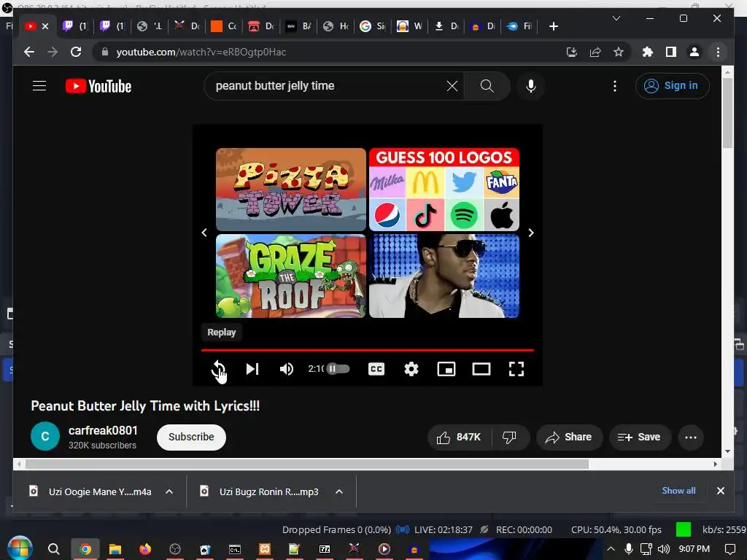Click the red video progress bar
The image size is (747, 560).
coord(368,350)
